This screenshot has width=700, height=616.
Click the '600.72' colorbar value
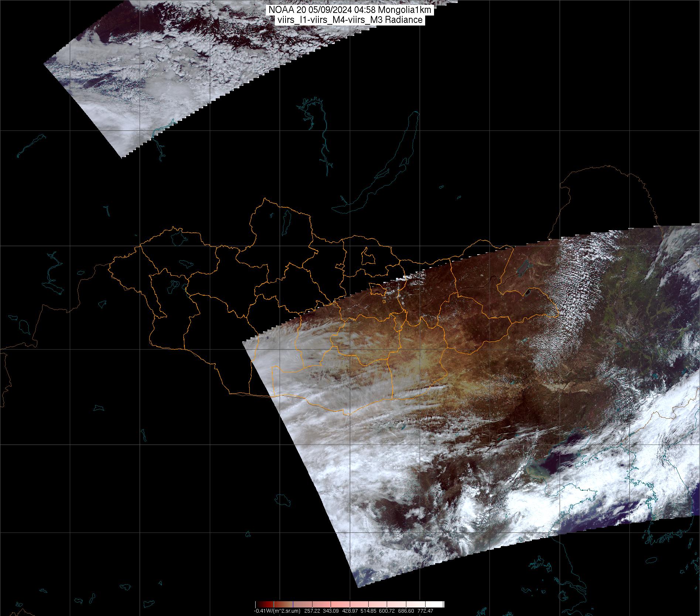(387, 611)
